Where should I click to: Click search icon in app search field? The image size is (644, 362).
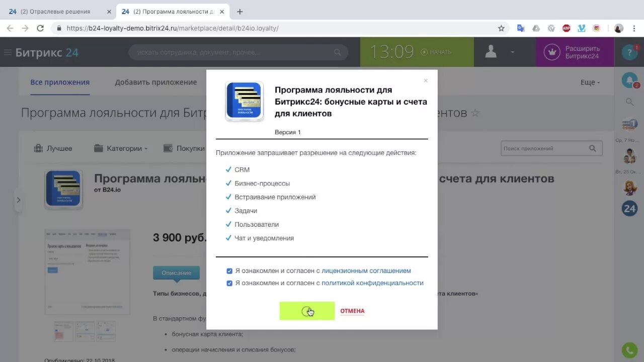tap(593, 148)
